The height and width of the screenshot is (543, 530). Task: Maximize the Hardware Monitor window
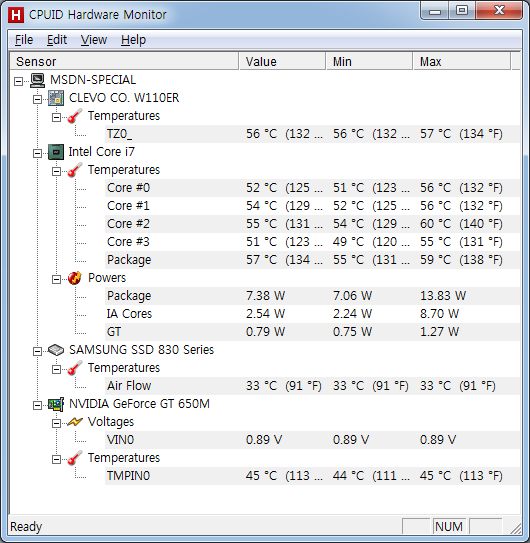[x=462, y=11]
